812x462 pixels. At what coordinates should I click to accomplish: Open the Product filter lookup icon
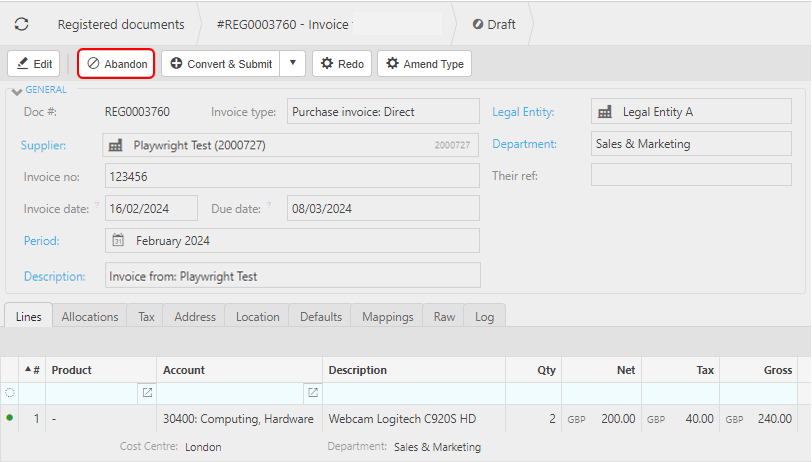pyautogui.click(x=147, y=393)
